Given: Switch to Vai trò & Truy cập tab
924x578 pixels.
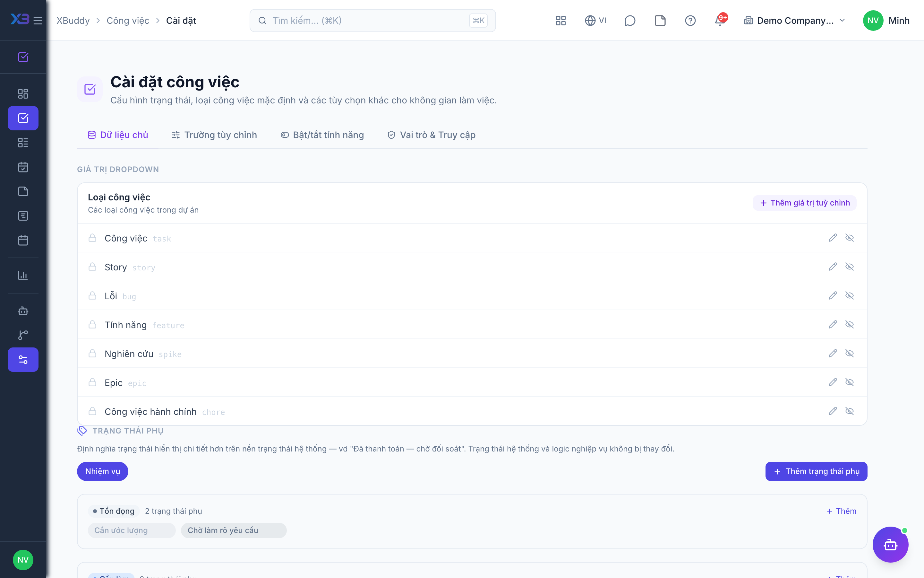Looking at the screenshot, I should coord(432,135).
